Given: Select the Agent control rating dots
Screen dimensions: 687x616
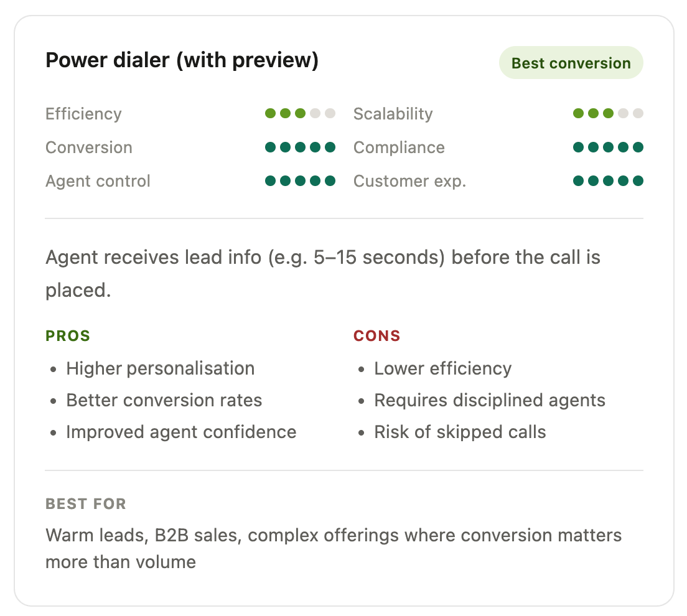Looking at the screenshot, I should 300,180.
